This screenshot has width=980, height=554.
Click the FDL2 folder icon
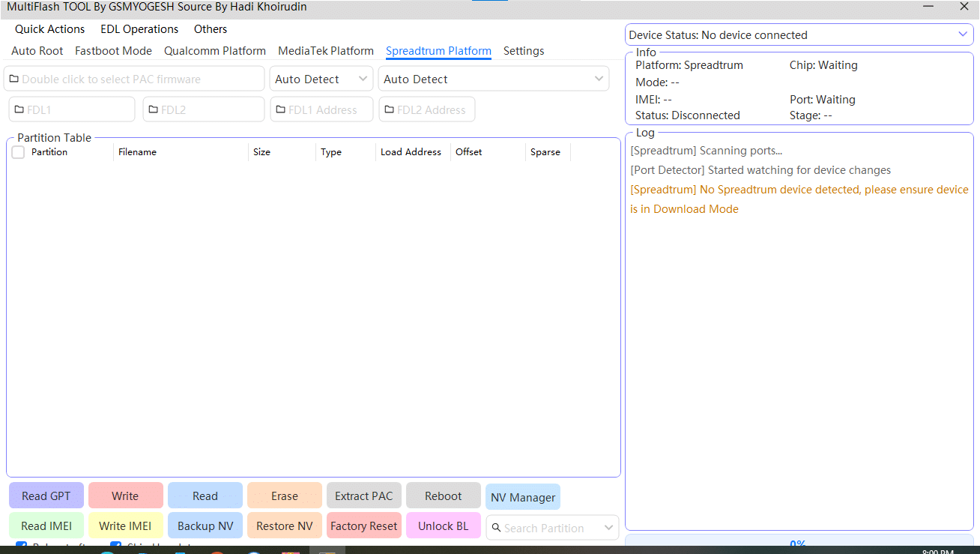coord(154,109)
